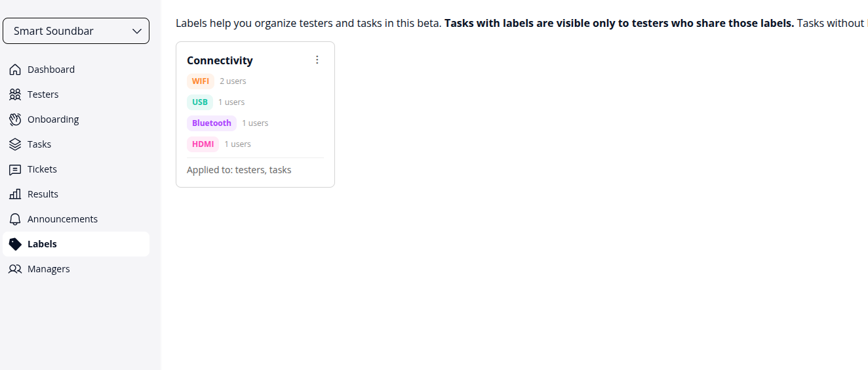The image size is (868, 370).
Task: Open the Announcements section
Action: 62,219
